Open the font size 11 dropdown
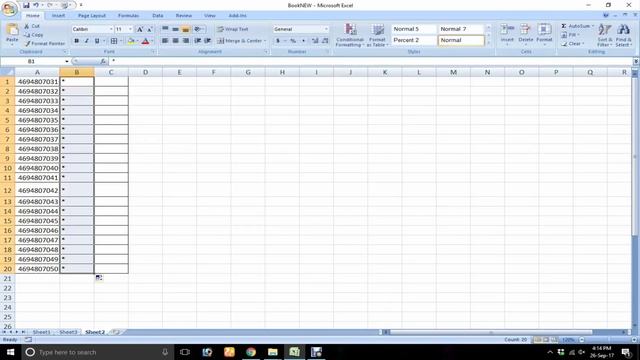The image size is (640, 360). click(x=130, y=29)
